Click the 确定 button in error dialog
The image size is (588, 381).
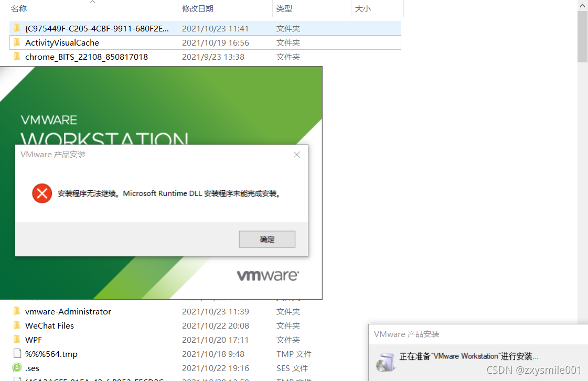coord(267,239)
